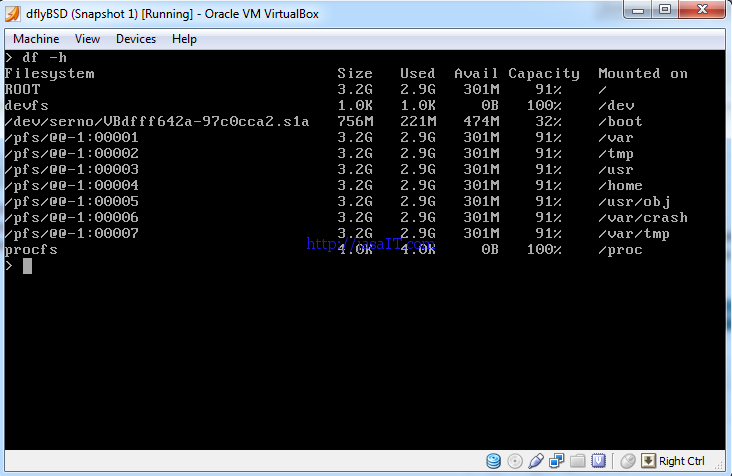Click the mouse integration status icon

click(x=628, y=461)
